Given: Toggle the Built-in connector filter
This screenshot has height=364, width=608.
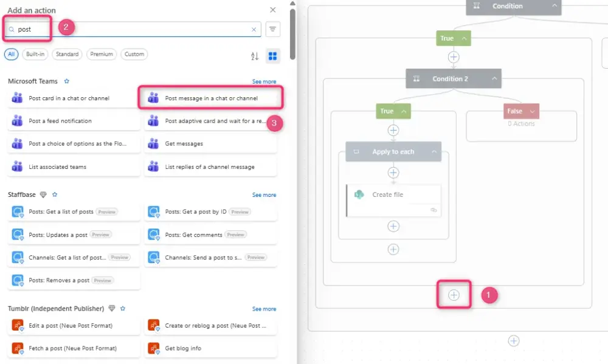Looking at the screenshot, I should pyautogui.click(x=35, y=54).
